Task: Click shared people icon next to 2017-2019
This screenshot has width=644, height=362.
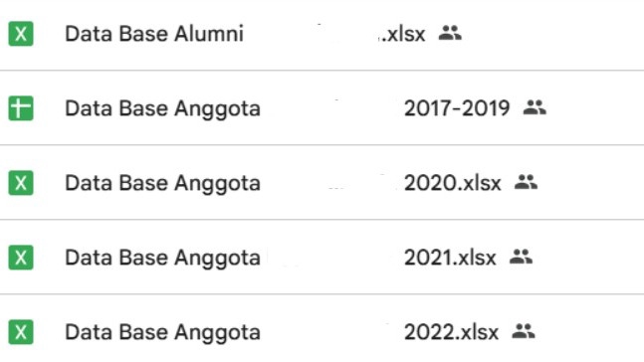Action: coord(535,107)
